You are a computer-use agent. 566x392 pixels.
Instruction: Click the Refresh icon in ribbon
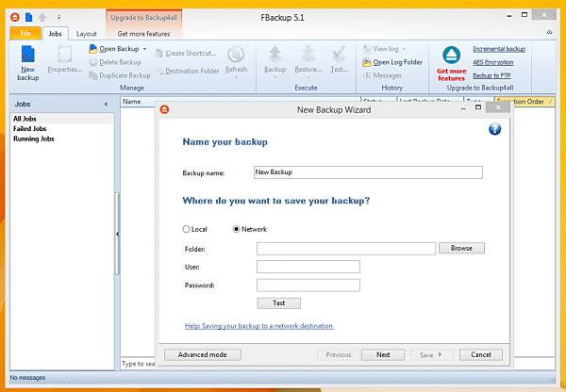[x=236, y=55]
